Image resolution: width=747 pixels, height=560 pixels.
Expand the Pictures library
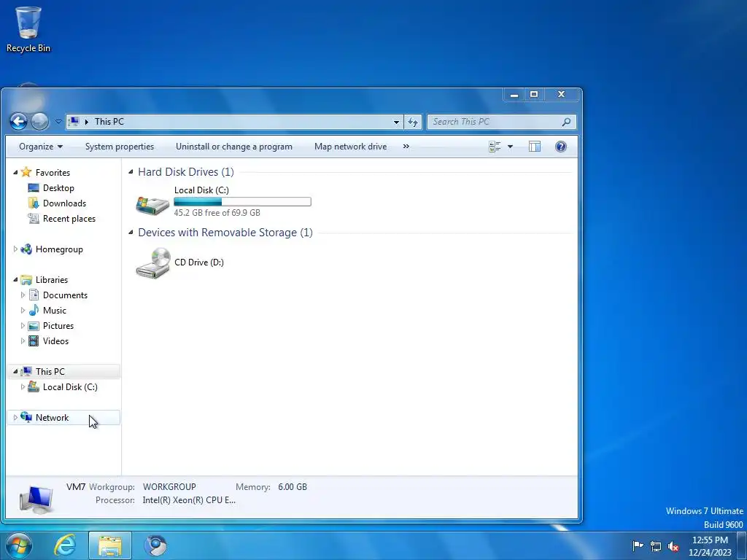pos(23,326)
